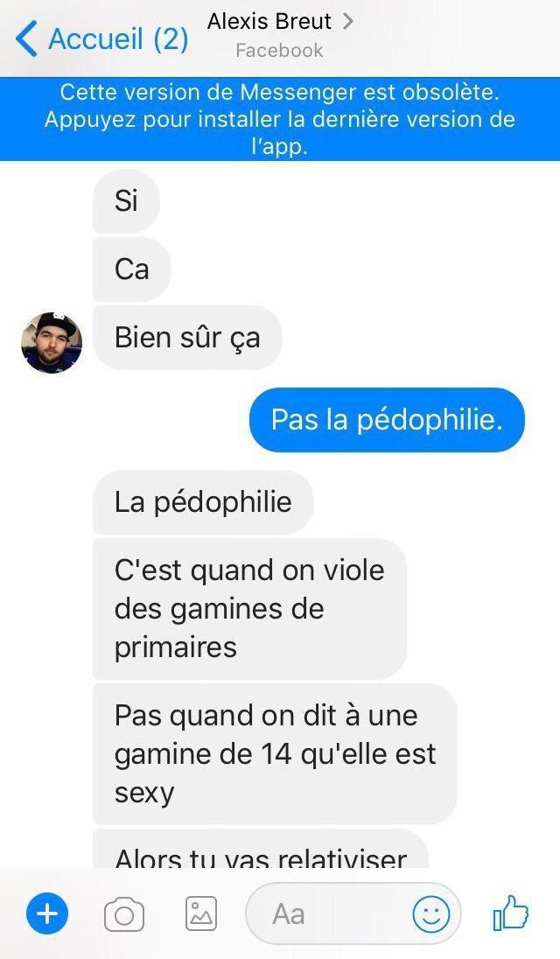The height and width of the screenshot is (959, 560).
Task: Open the photo gallery icon
Action: [201, 913]
